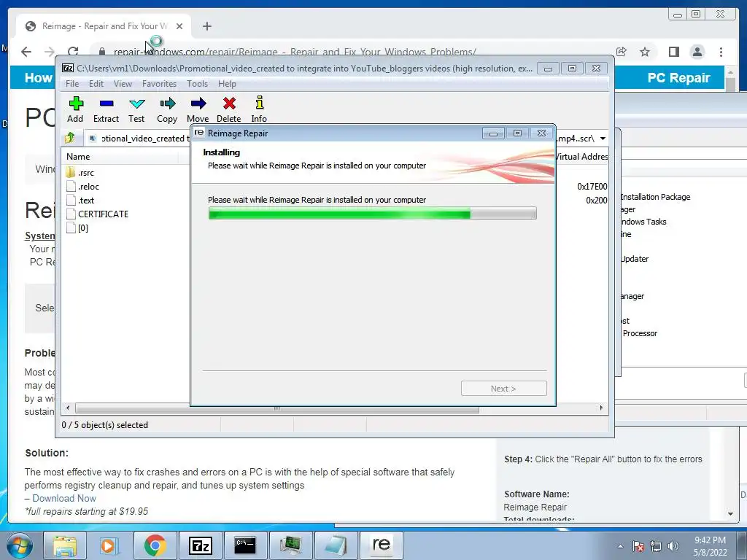Toggle the Chrome side panel icon
The height and width of the screenshot is (560, 747).
coord(673,52)
